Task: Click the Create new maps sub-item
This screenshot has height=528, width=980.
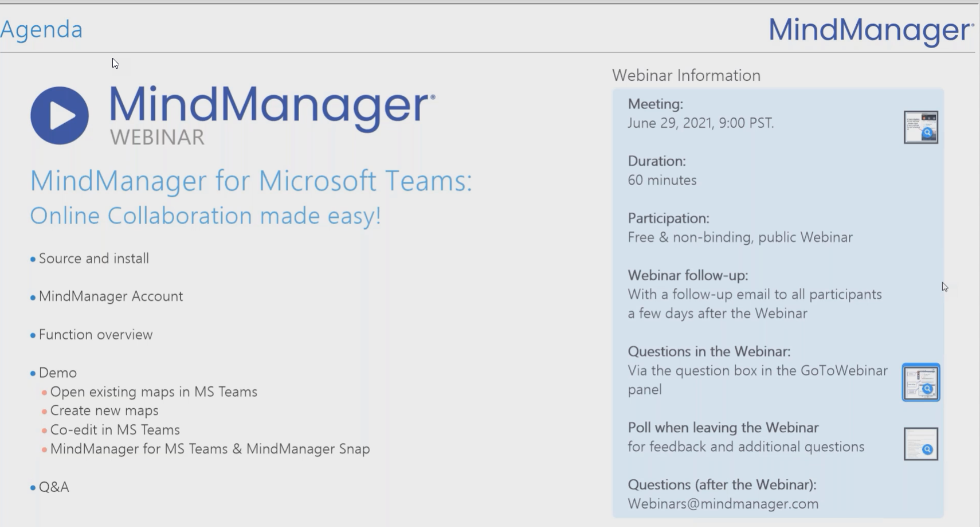Action: tap(104, 411)
